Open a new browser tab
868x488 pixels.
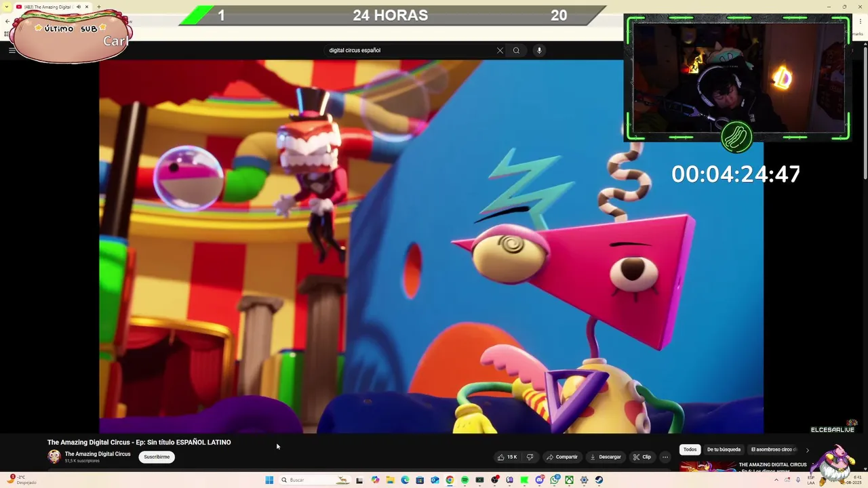click(x=99, y=7)
